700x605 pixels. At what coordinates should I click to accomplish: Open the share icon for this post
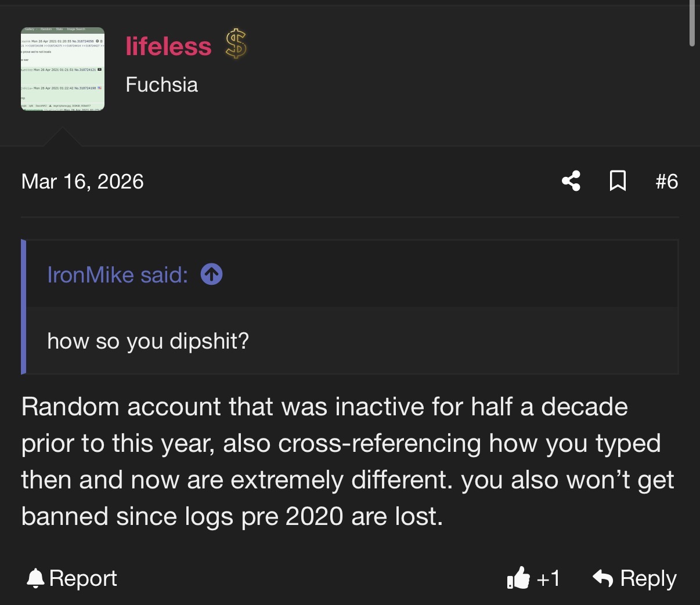tap(571, 181)
